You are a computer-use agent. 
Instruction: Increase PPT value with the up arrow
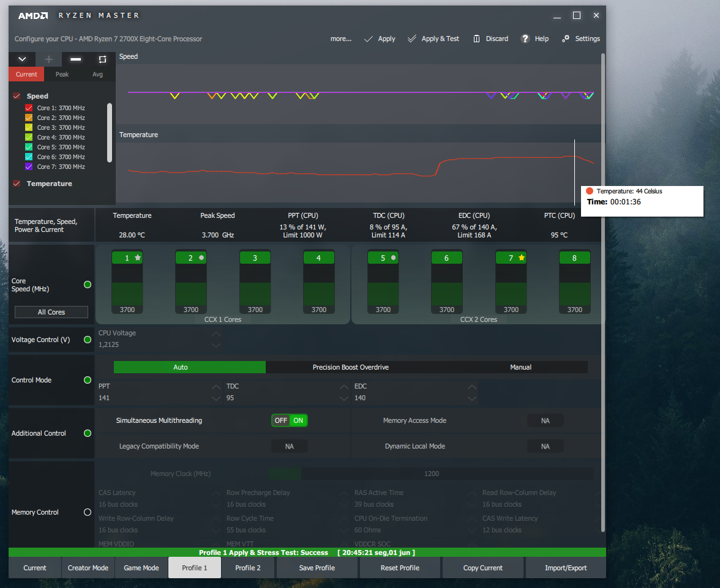pos(216,387)
